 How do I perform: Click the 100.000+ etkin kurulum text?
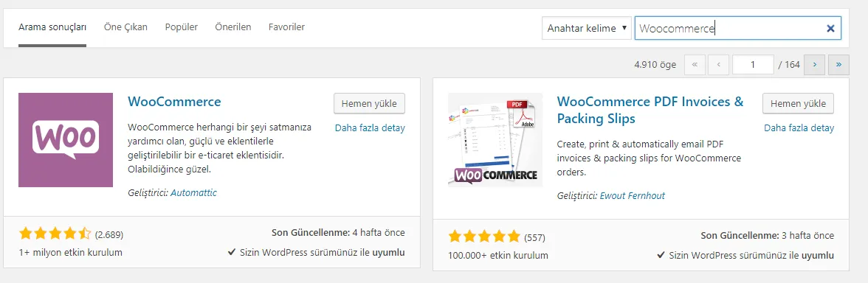pyautogui.click(x=498, y=255)
